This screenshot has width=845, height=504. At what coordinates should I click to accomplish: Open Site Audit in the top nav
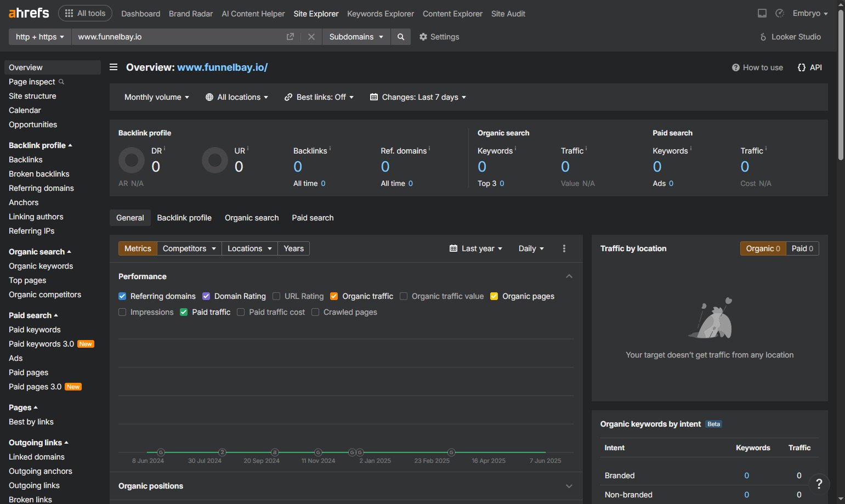click(508, 14)
